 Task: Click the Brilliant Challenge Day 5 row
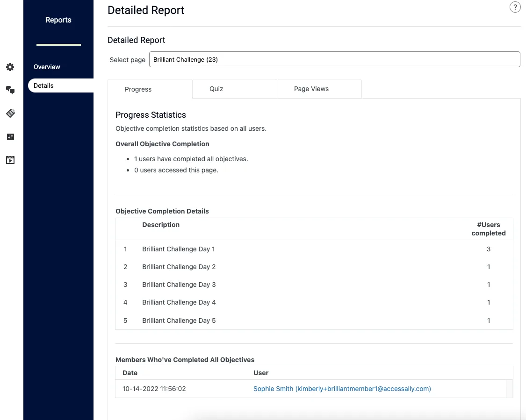pos(178,320)
